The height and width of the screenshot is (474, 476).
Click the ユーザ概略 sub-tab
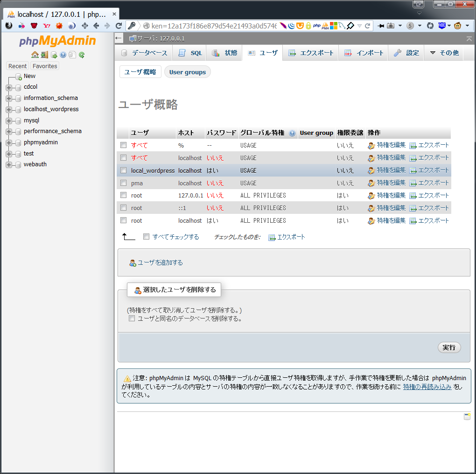point(140,72)
